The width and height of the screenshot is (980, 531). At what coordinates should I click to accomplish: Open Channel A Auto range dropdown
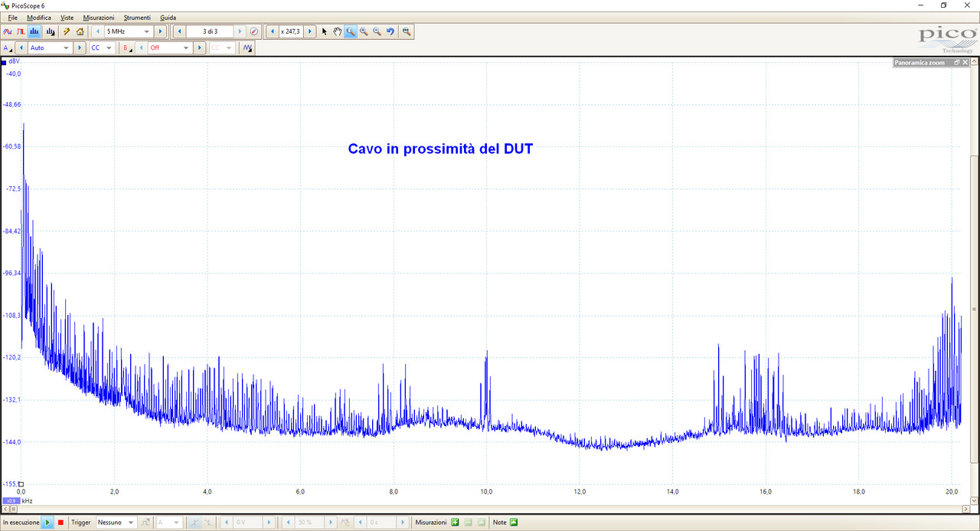click(x=50, y=48)
